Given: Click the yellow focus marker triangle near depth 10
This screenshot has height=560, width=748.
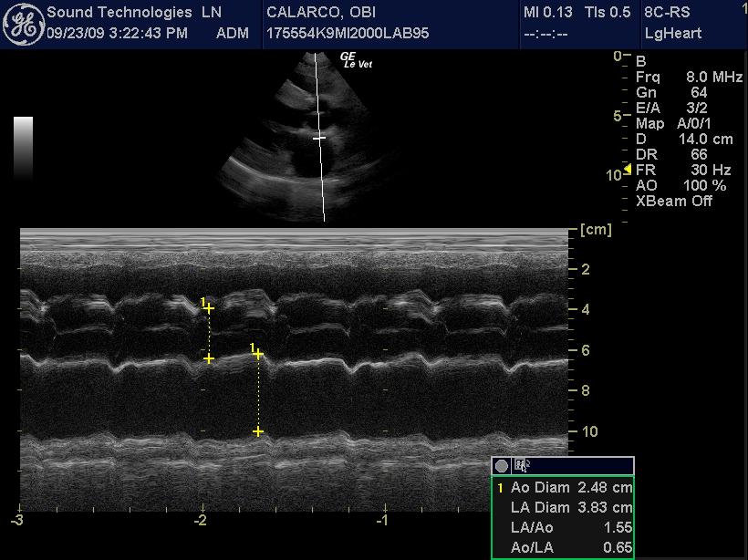Looking at the screenshot, I should [627, 171].
